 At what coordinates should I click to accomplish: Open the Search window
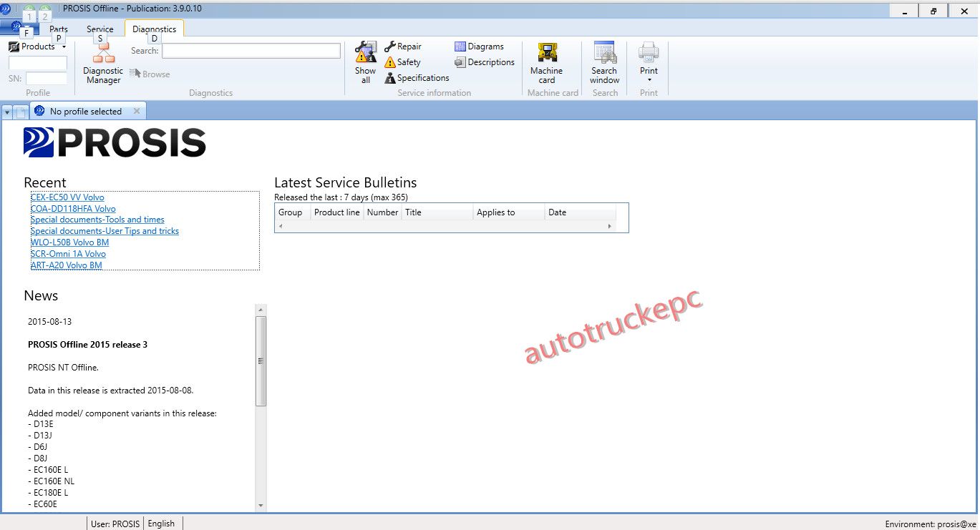605,63
